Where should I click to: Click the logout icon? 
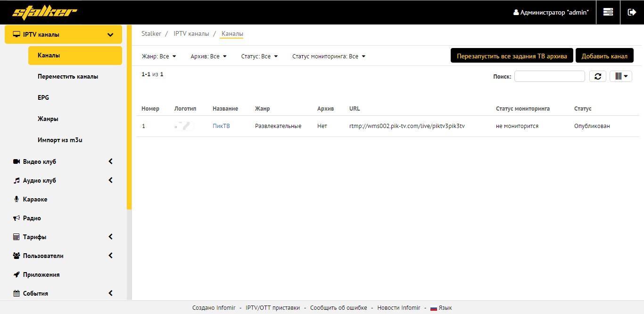(632, 12)
